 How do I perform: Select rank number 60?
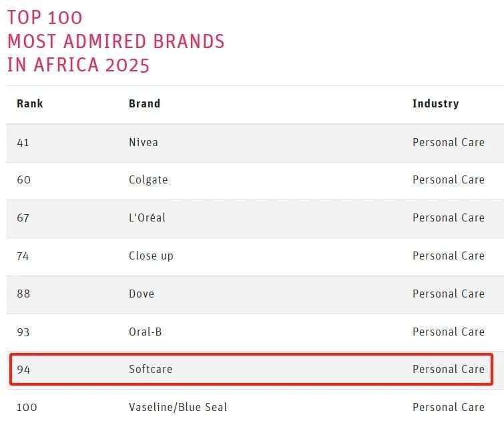[24, 179]
